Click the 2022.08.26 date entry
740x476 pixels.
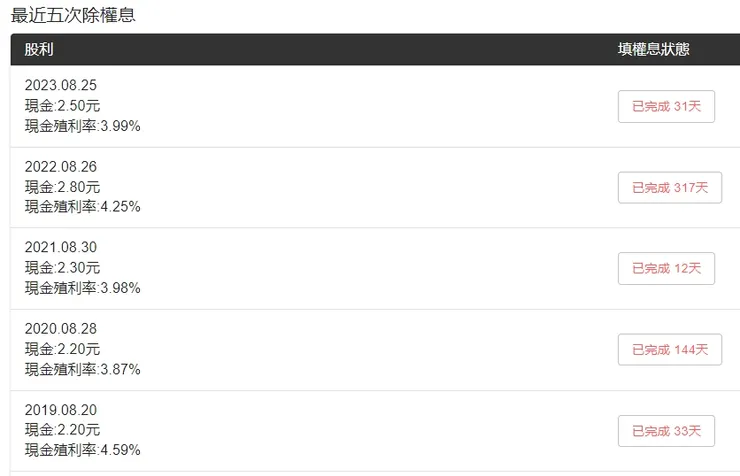61,167
